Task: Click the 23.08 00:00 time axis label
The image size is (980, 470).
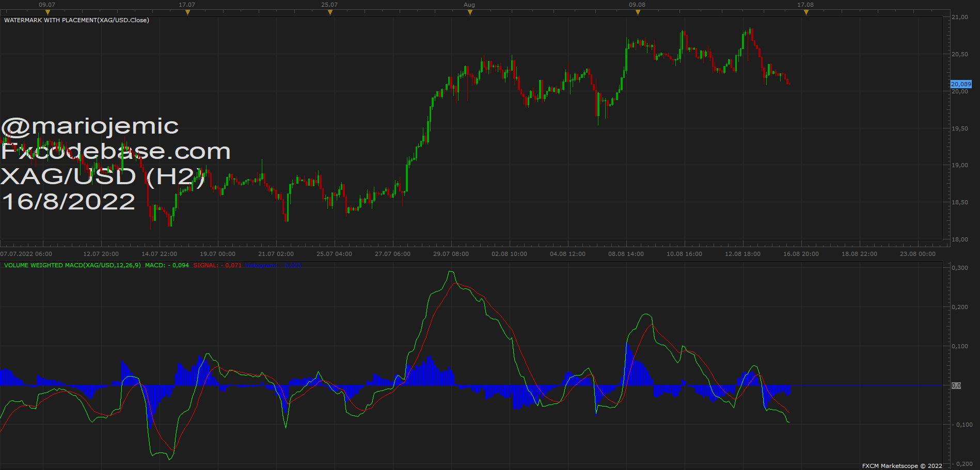Action: pos(918,254)
